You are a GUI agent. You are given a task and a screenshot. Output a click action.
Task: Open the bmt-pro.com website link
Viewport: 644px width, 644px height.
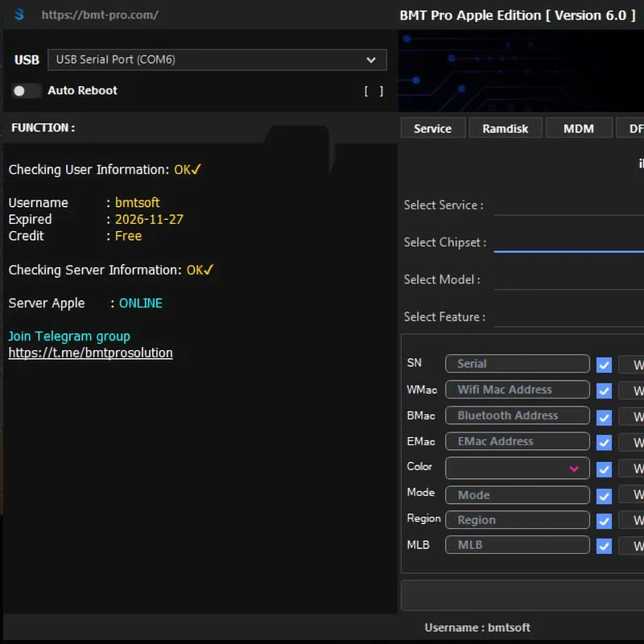(100, 15)
